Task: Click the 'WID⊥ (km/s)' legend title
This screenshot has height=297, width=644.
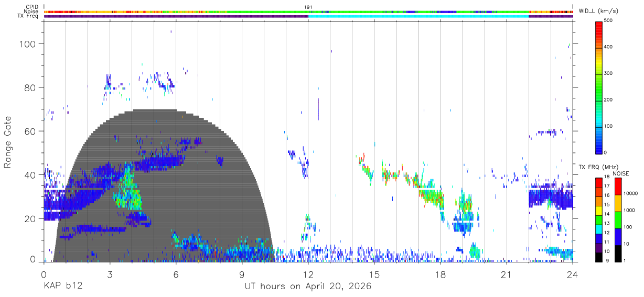Action: [x=598, y=11]
